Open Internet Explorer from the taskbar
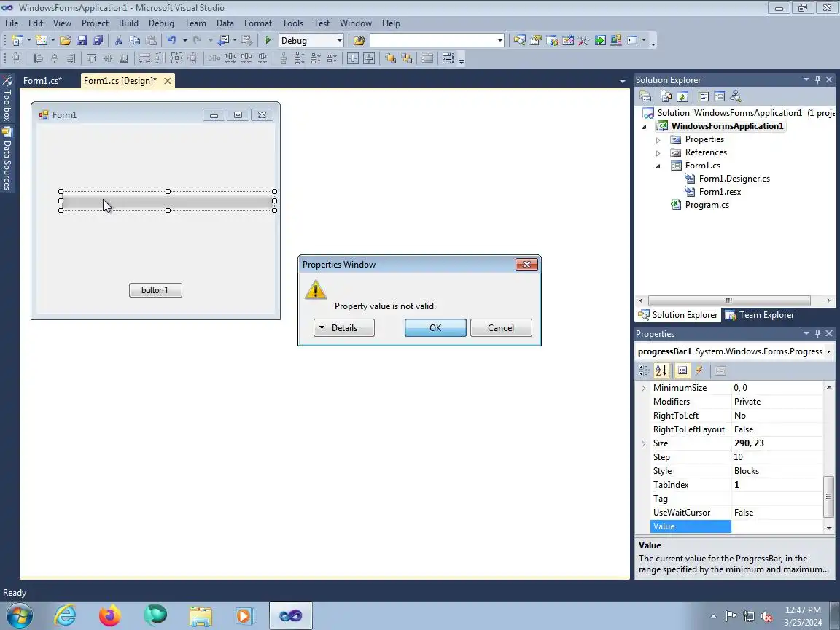Image resolution: width=840 pixels, height=630 pixels. pos(66,615)
